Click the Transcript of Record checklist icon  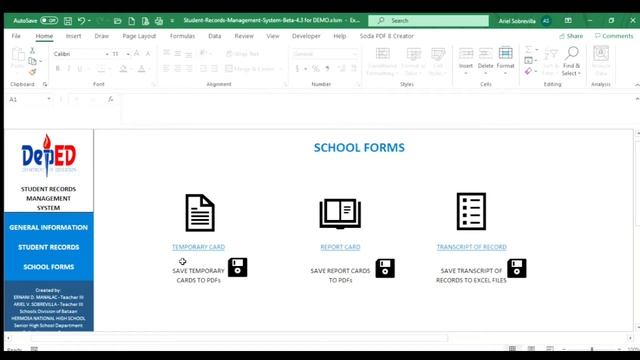(x=471, y=211)
